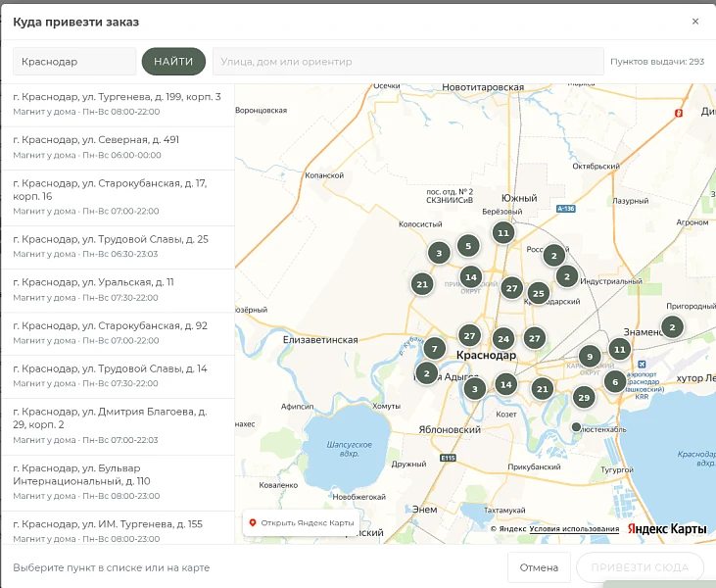Click map cluster 21 west of Прикубанский округ
This screenshot has height=588, width=716.
click(x=422, y=284)
